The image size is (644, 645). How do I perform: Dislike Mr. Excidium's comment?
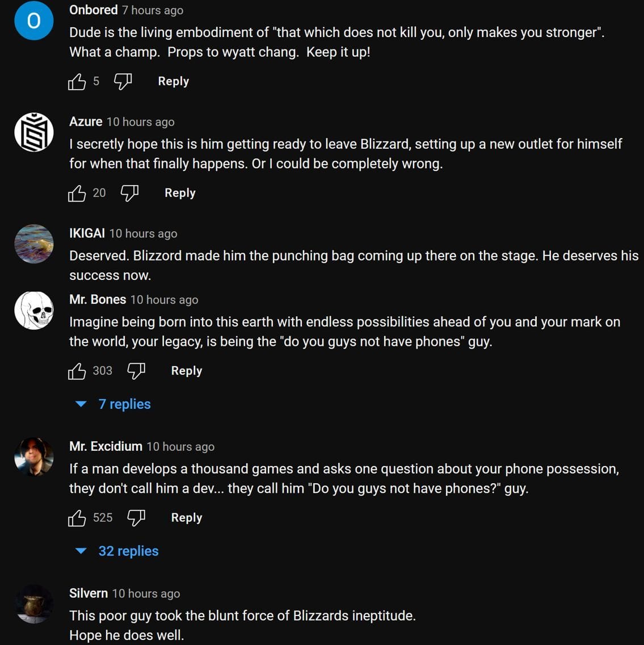click(136, 517)
